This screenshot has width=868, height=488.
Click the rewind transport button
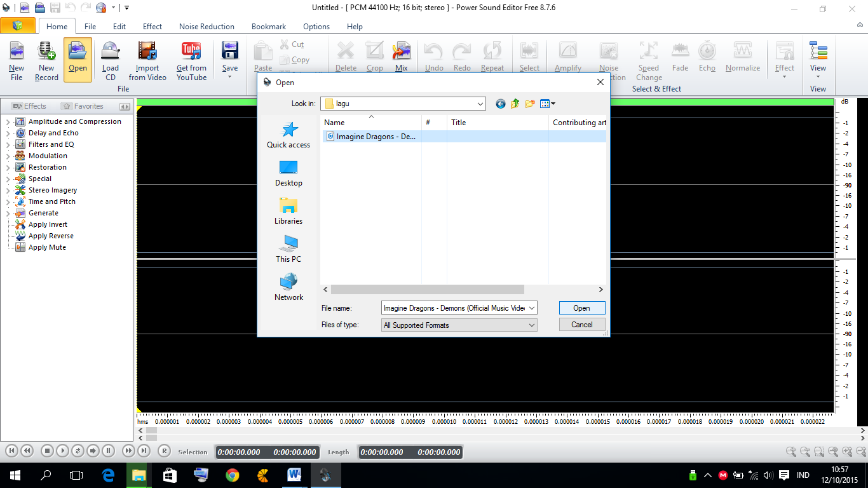pos(27,451)
